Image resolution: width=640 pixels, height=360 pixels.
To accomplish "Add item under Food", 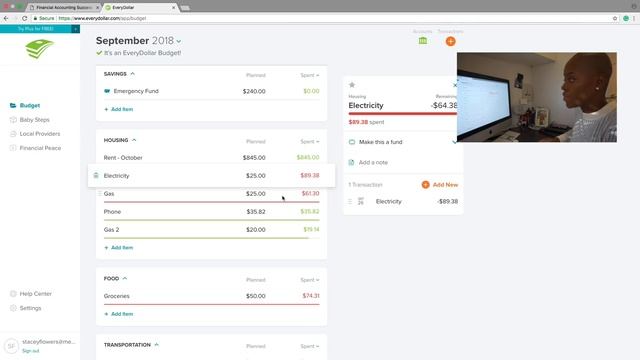I will pyautogui.click(x=118, y=314).
